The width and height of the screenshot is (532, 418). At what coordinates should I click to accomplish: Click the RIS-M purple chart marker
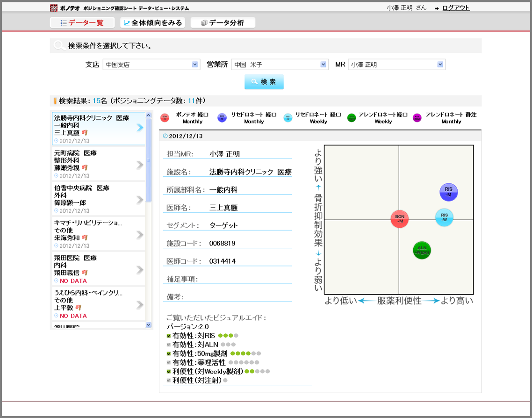[448, 192]
